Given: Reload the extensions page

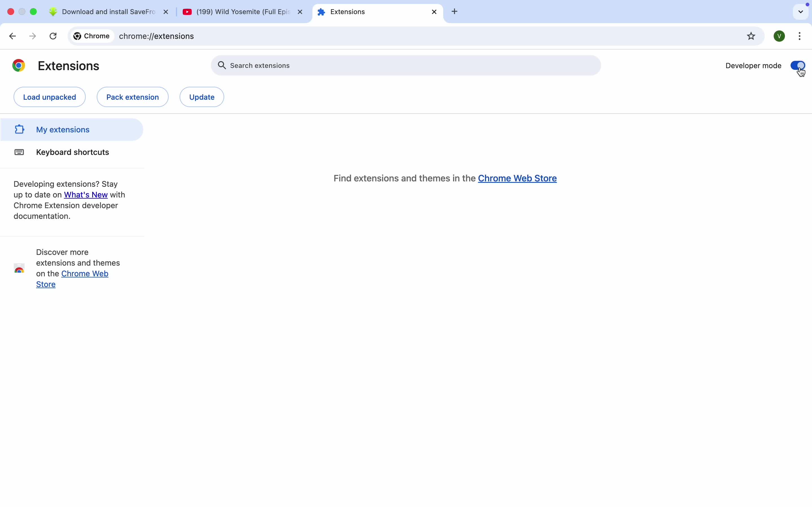Looking at the screenshot, I should (x=53, y=36).
